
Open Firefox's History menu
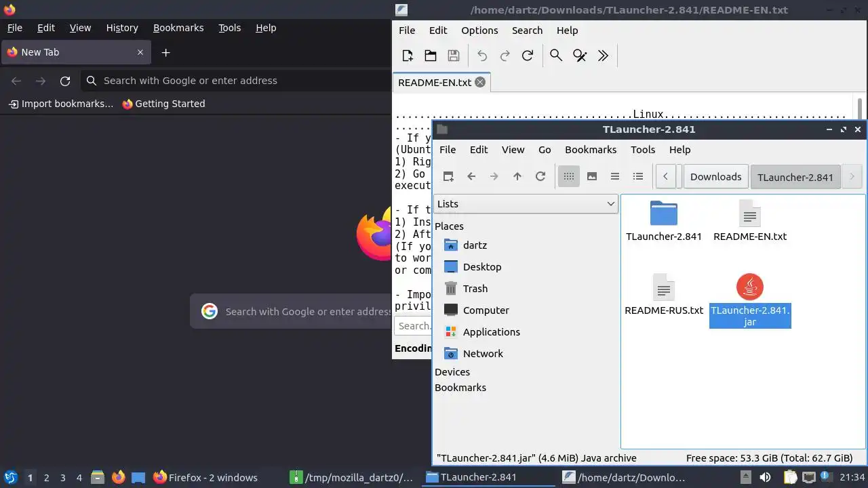coord(122,28)
